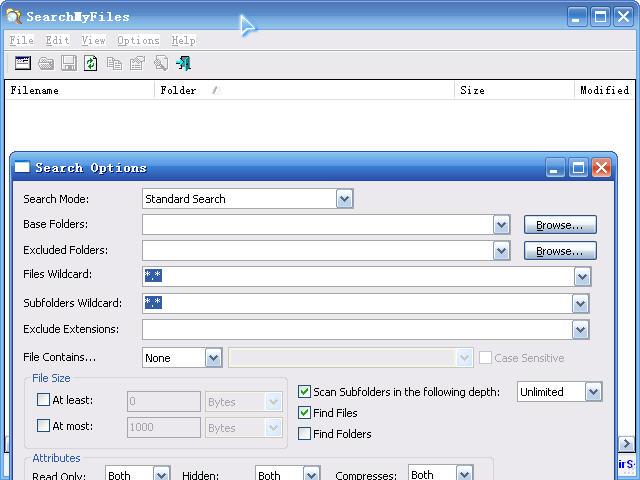This screenshot has height=480, width=640.
Task: Click Browse button for Base Folders
Action: point(560,225)
